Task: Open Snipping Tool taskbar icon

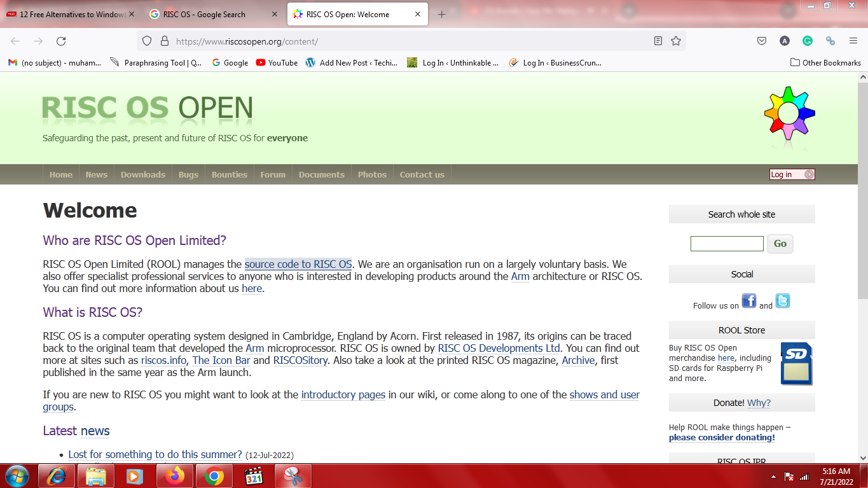Action: 293,476
